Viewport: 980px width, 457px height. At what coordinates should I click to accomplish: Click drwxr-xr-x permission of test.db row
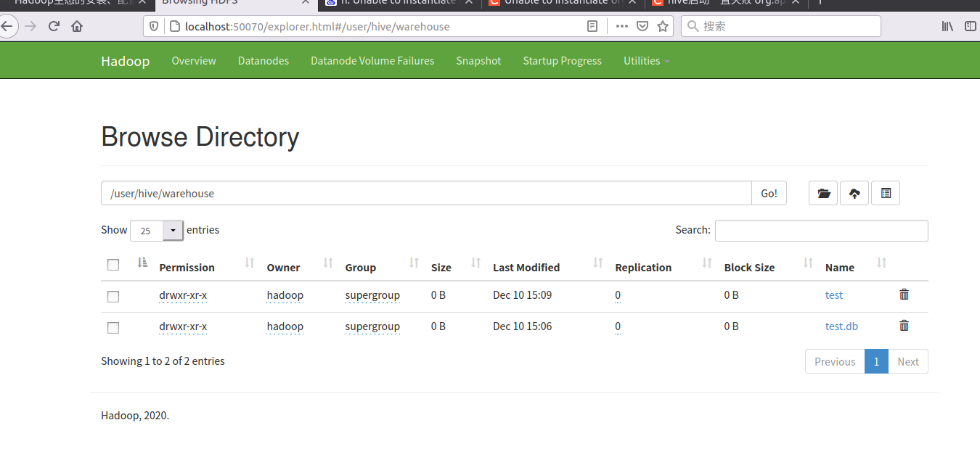[183, 326]
